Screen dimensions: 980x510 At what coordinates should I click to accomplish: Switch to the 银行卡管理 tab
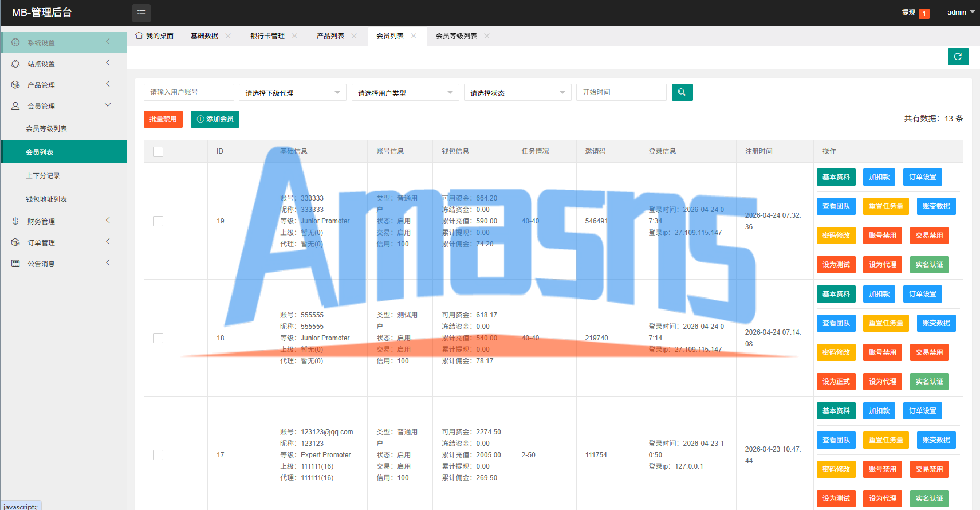click(267, 36)
